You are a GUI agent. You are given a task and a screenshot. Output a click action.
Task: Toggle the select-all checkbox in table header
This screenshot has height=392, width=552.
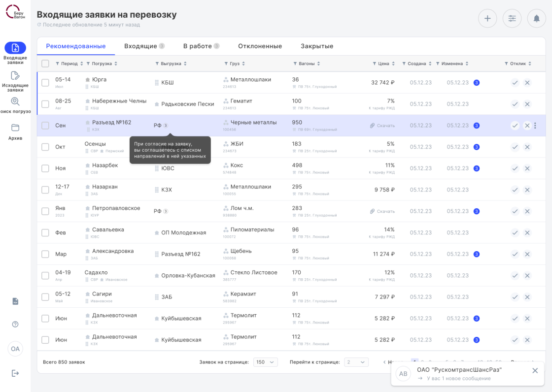coord(45,64)
